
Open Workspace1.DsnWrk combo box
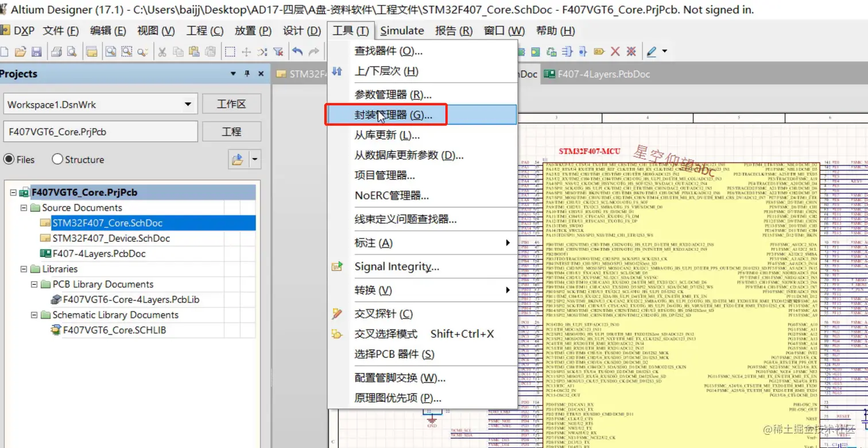click(100, 104)
